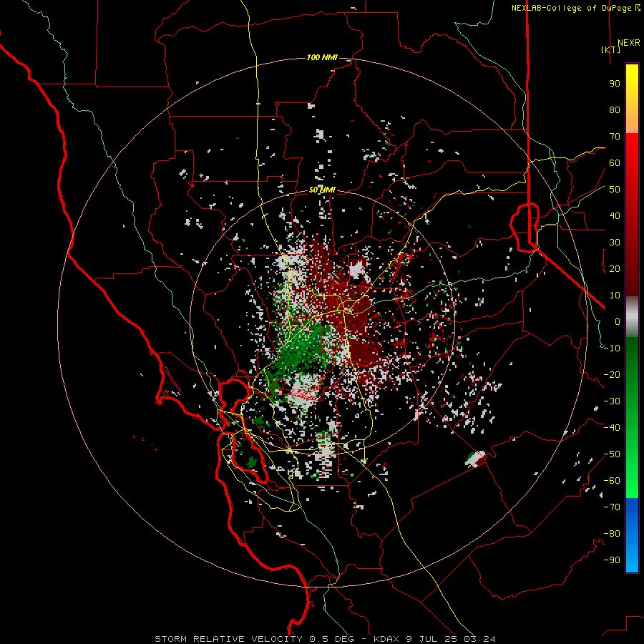Click the positive 60 scale value
This screenshot has height=644, width=644.
point(615,162)
